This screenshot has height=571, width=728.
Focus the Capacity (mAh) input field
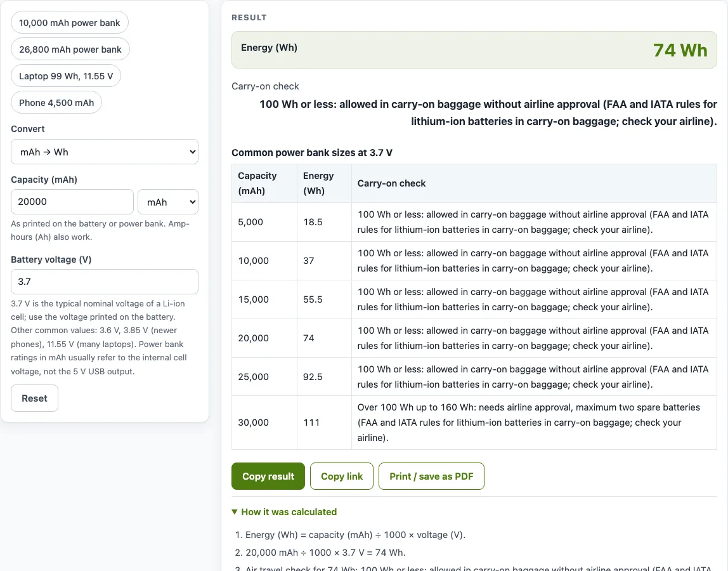72,202
